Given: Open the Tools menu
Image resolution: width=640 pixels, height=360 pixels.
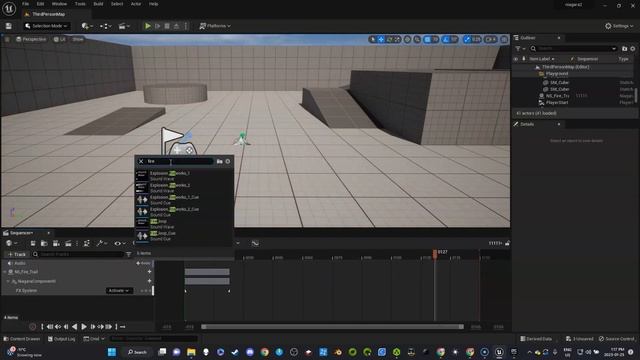Looking at the screenshot, I should [80, 4].
